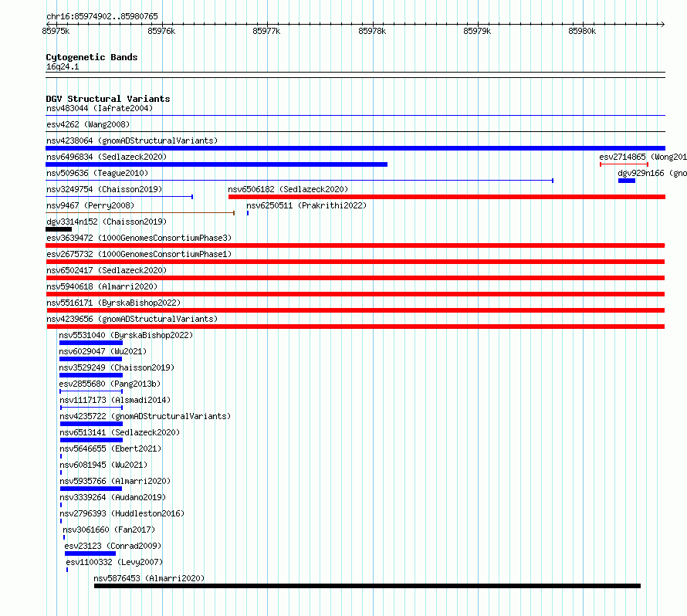The image size is (687, 616).
Task: Open nsv5935766 (Almarri2020) blue bar
Action: click(91, 489)
